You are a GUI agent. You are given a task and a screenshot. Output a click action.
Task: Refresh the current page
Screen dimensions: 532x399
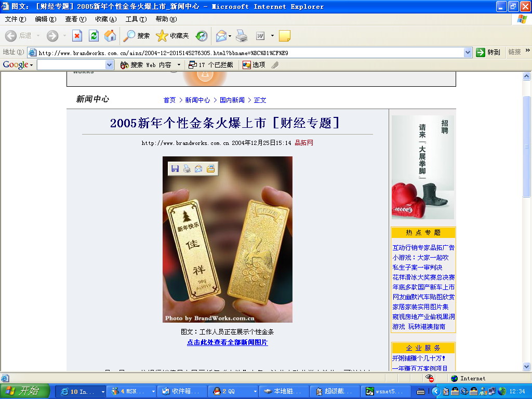[94, 36]
